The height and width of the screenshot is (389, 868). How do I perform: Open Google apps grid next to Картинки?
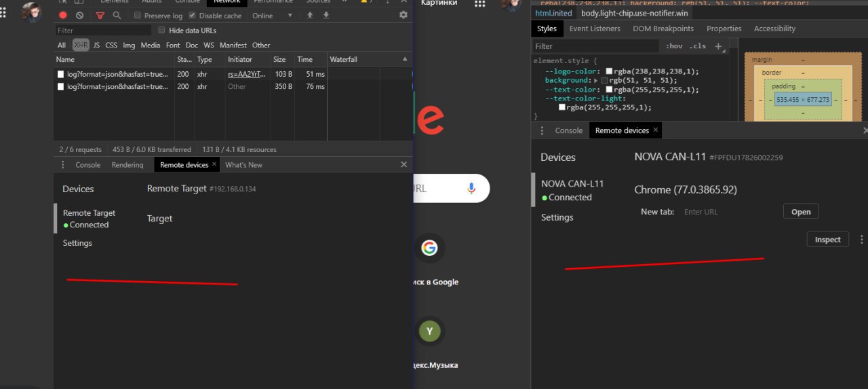480,3
